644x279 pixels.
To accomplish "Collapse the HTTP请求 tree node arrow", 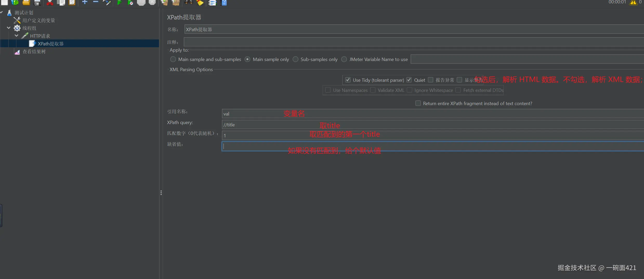I will 16,36.
